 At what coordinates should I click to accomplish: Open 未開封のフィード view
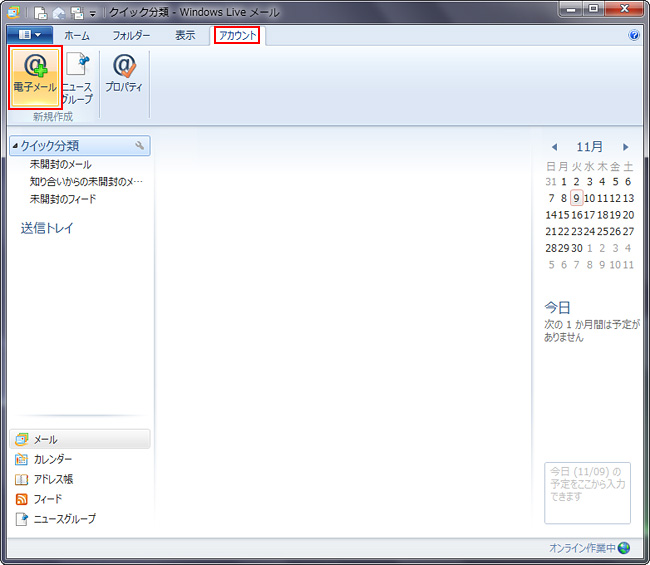pyautogui.click(x=63, y=199)
